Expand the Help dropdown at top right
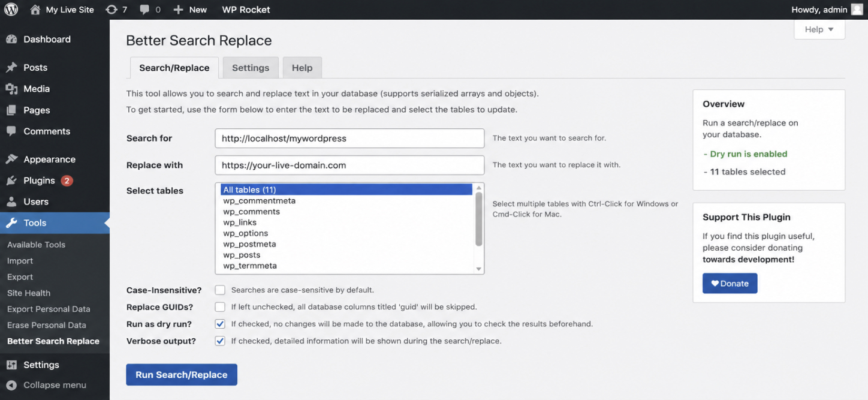Screen dimensions: 868x400 819,29
